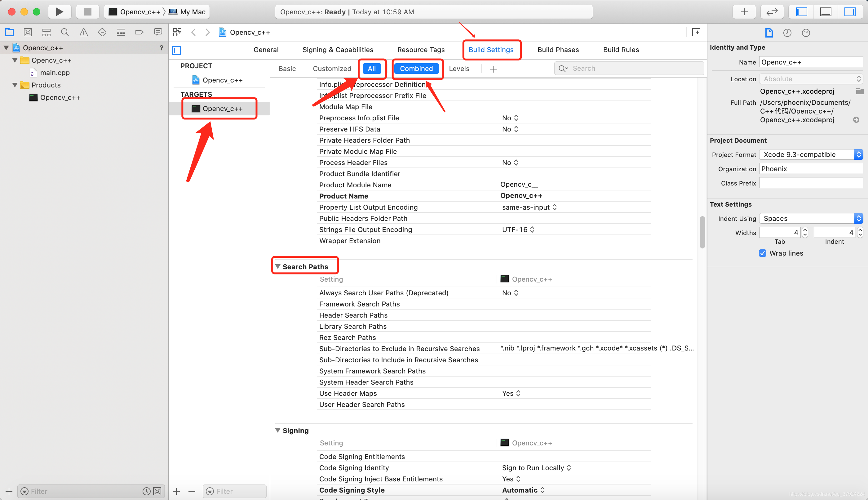Screen dimensions: 868x500
Task: Click the build settings vertical scrollbar
Action: point(702,232)
